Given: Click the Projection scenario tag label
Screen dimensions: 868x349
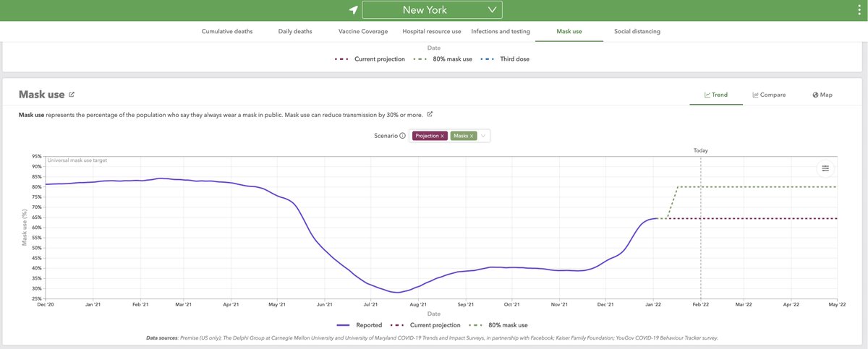Looking at the screenshot, I should [427, 136].
